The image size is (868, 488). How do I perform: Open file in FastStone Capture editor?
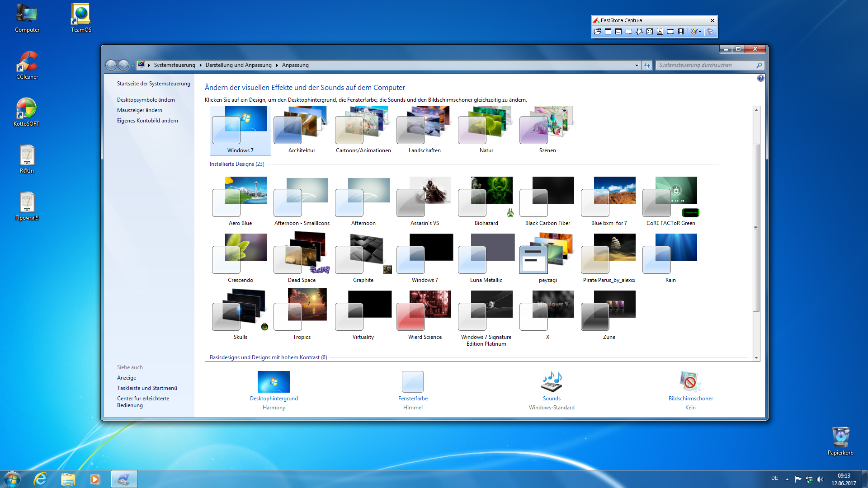(597, 32)
